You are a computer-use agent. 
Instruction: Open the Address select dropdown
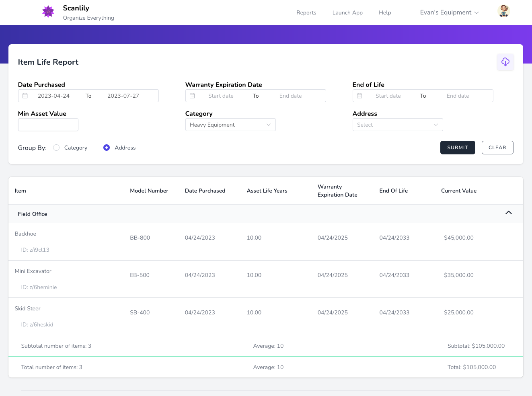coord(397,125)
